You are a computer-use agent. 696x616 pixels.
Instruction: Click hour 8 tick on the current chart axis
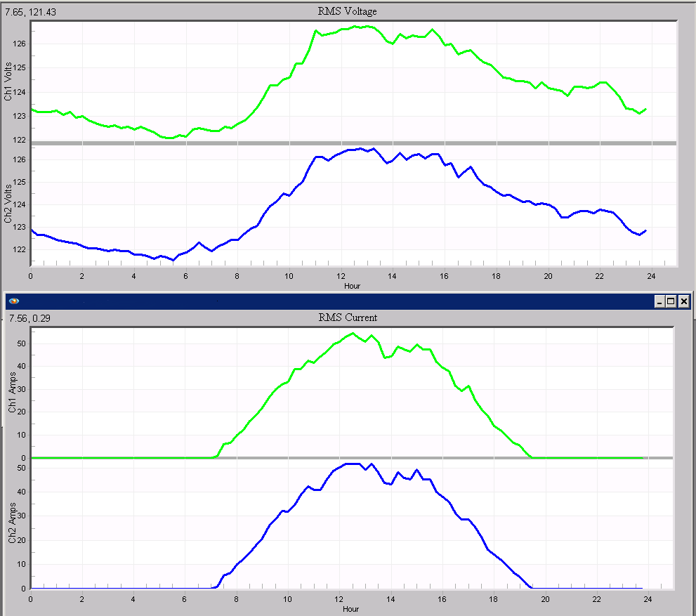point(236,599)
